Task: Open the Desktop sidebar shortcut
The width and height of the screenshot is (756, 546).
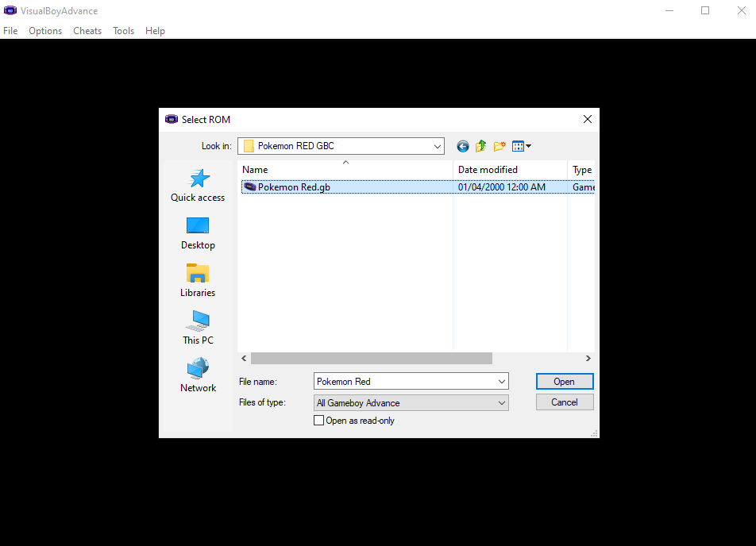Action: [x=197, y=233]
